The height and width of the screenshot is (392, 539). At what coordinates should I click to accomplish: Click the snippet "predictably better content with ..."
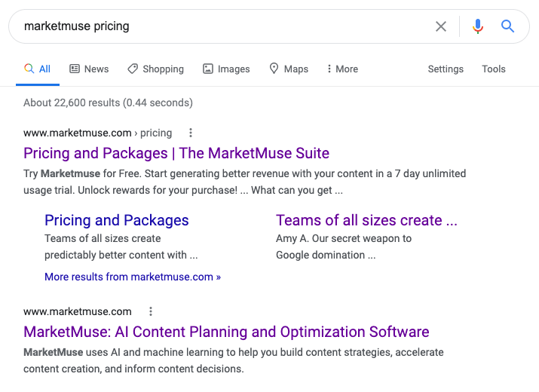121,255
